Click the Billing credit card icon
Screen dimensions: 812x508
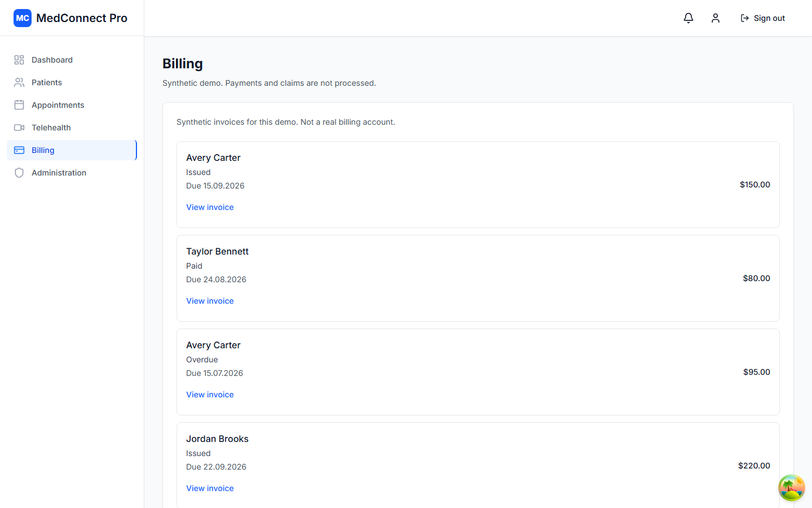pyautogui.click(x=19, y=150)
